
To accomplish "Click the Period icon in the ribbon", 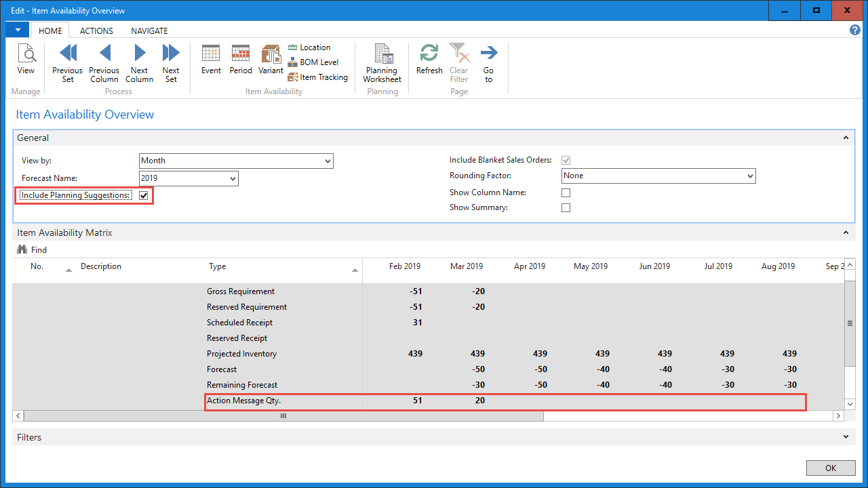I will (241, 61).
